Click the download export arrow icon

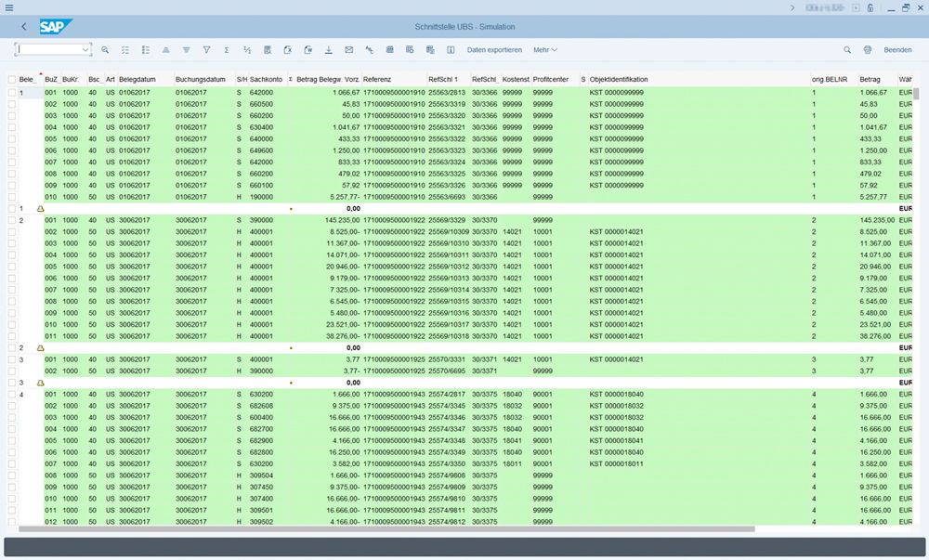pyautogui.click(x=328, y=49)
